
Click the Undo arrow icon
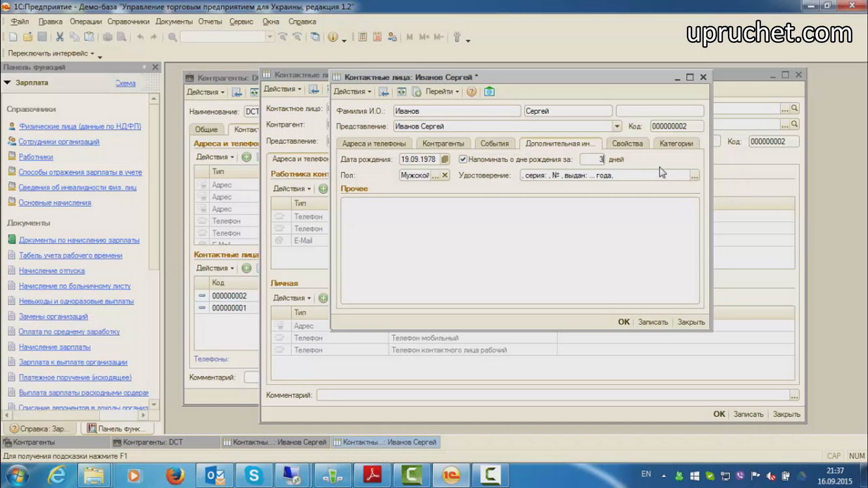pyautogui.click(x=140, y=37)
